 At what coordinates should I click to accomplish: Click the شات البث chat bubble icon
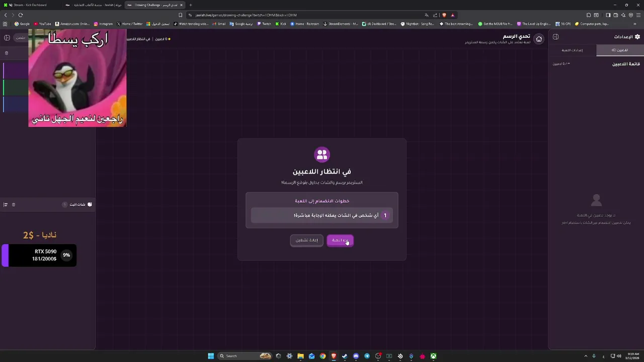coord(90,205)
